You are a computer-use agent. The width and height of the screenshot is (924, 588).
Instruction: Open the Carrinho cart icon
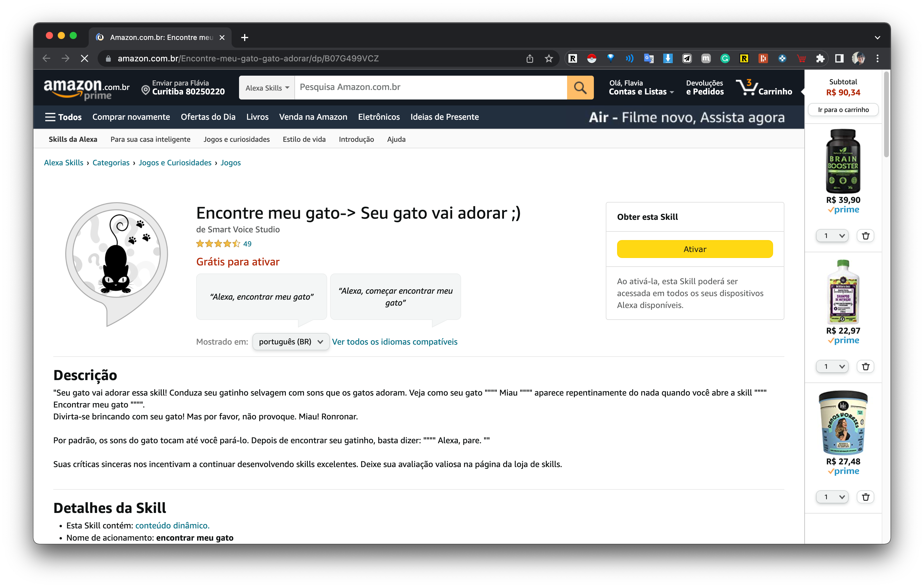764,88
